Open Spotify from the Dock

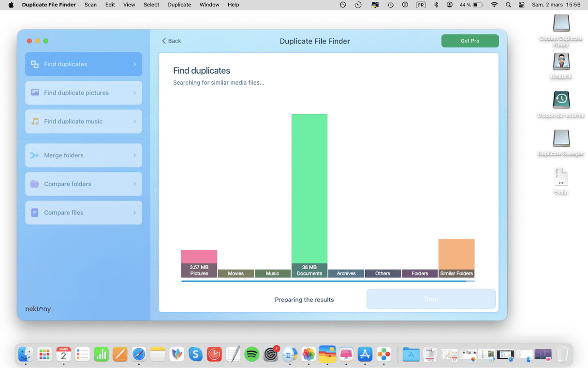[252, 354]
